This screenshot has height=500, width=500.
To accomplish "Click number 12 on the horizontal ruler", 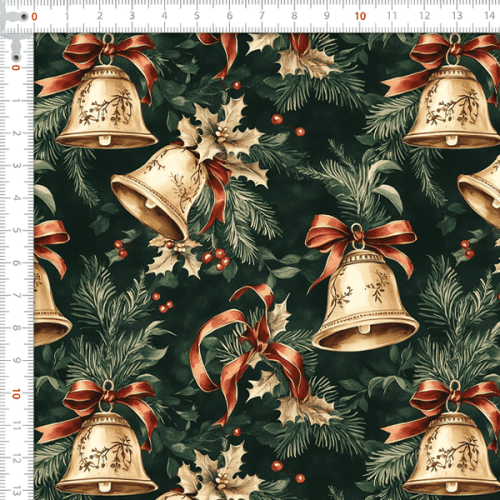I will (424, 16).
